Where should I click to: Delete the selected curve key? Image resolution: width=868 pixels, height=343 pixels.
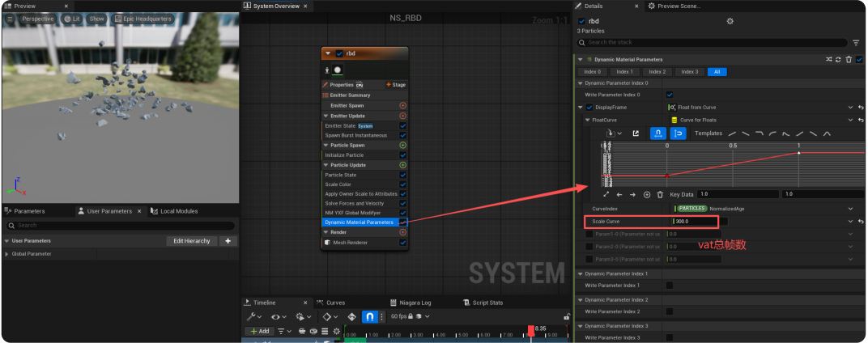[x=660, y=194]
